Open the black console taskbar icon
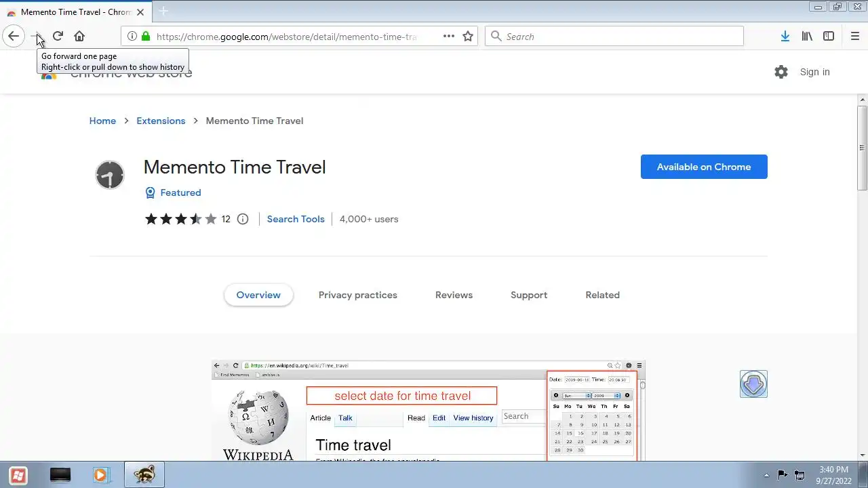This screenshot has height=488, width=868. tap(60, 475)
